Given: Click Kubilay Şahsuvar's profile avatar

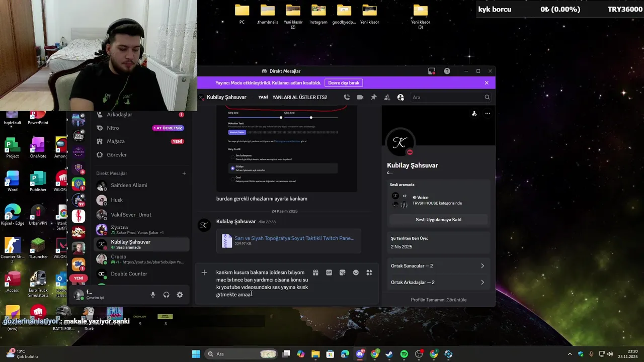Looking at the screenshot, I should tap(400, 143).
